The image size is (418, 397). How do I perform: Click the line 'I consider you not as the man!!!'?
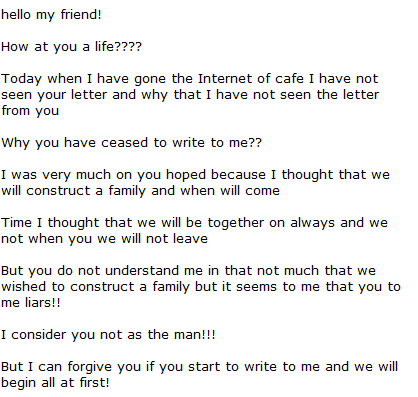(108, 335)
